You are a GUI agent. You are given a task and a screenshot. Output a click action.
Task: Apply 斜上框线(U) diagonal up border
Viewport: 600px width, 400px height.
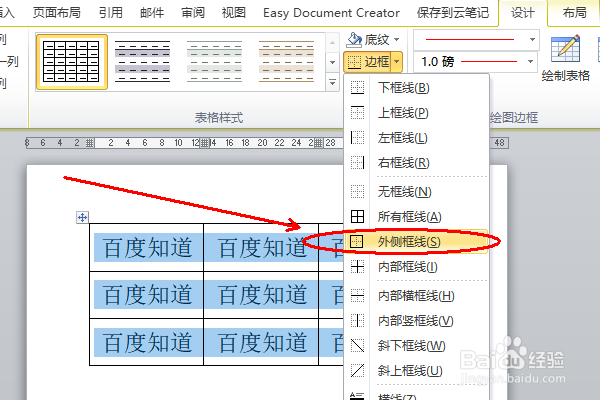click(x=416, y=371)
